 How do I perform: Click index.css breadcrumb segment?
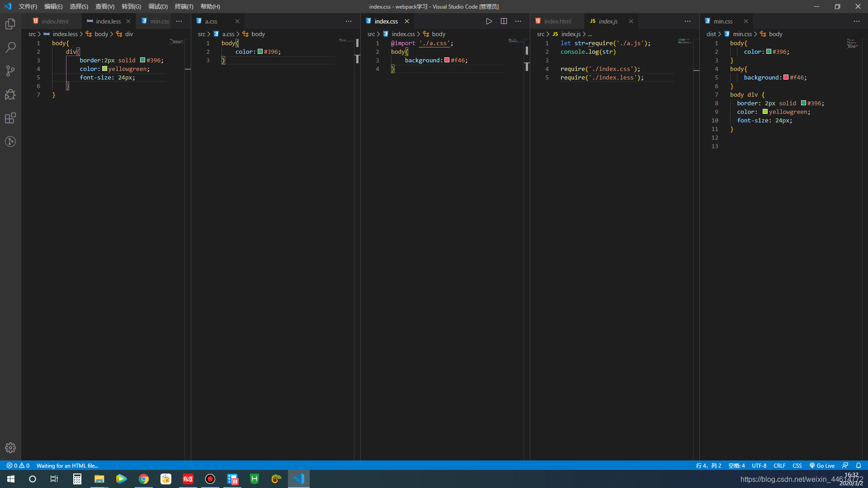[403, 34]
